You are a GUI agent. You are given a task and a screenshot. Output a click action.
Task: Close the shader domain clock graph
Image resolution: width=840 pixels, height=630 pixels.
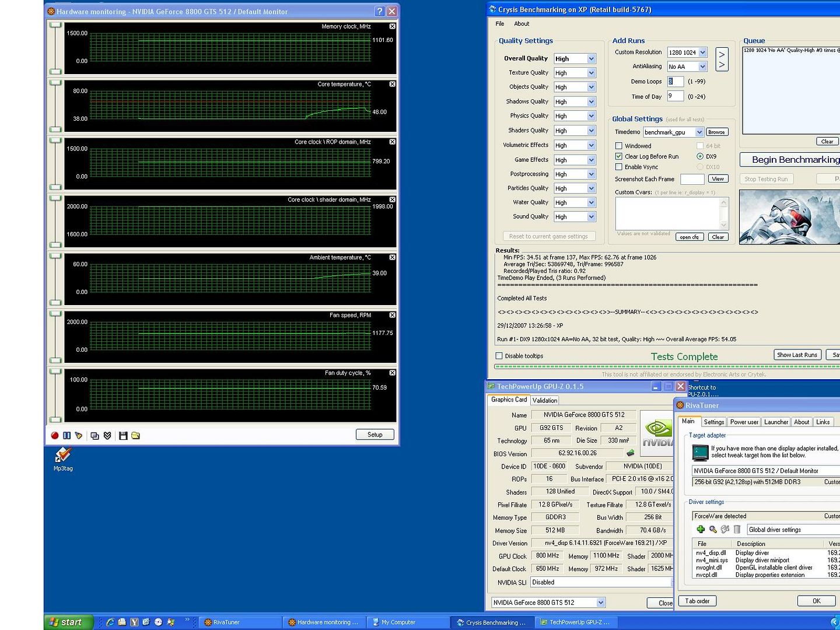tap(392, 199)
